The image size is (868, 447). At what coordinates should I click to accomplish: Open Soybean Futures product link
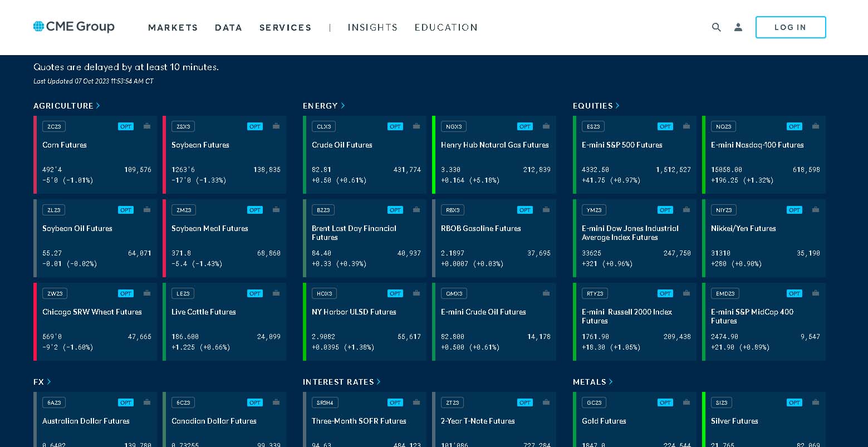pyautogui.click(x=200, y=145)
